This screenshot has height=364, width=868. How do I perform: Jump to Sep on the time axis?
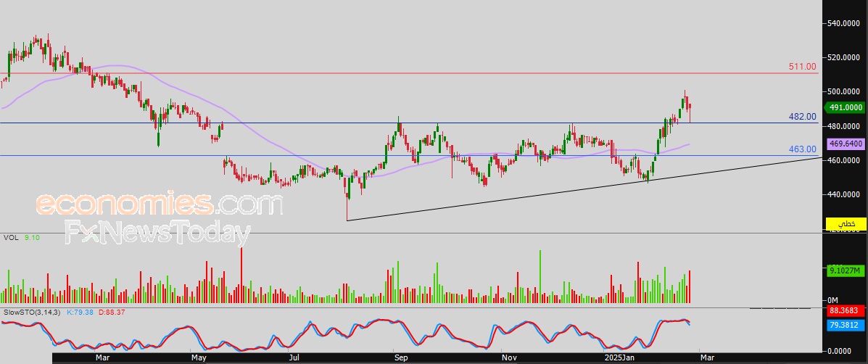(400, 357)
